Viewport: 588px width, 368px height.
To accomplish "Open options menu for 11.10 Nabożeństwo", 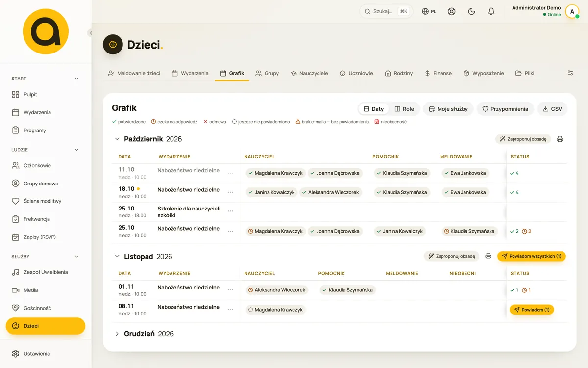I will pos(231,173).
